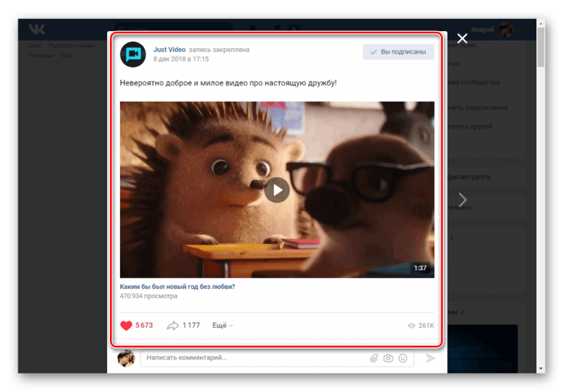Click the page scrollbar up arrow
This screenshot has height=392, width=564.
[x=541, y=23]
